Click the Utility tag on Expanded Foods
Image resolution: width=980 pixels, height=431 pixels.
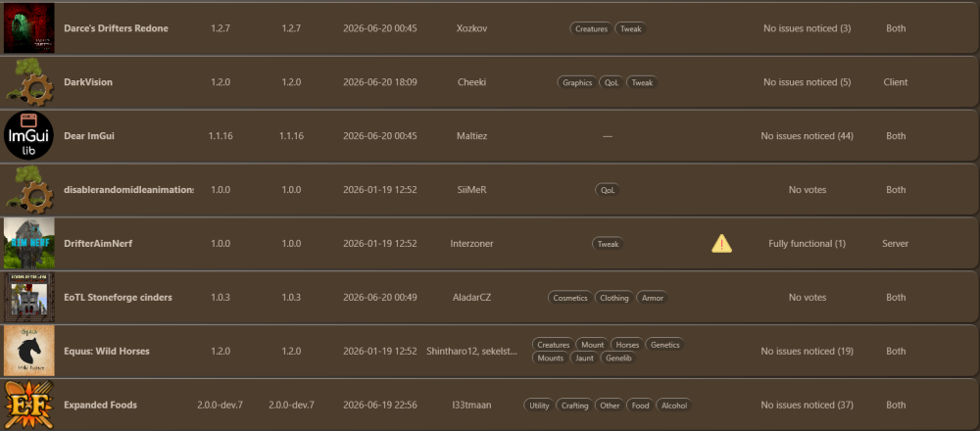pos(539,406)
